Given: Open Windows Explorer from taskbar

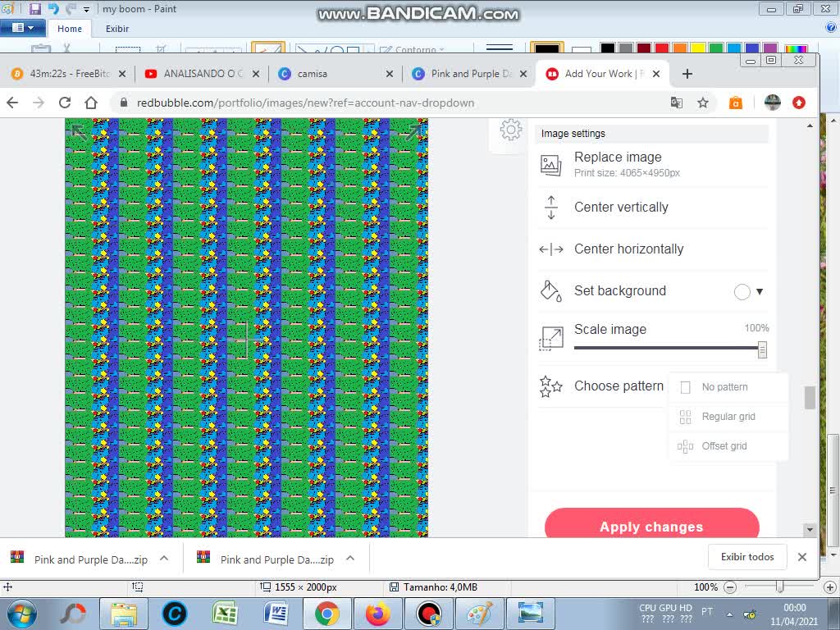Looking at the screenshot, I should pos(124,614).
